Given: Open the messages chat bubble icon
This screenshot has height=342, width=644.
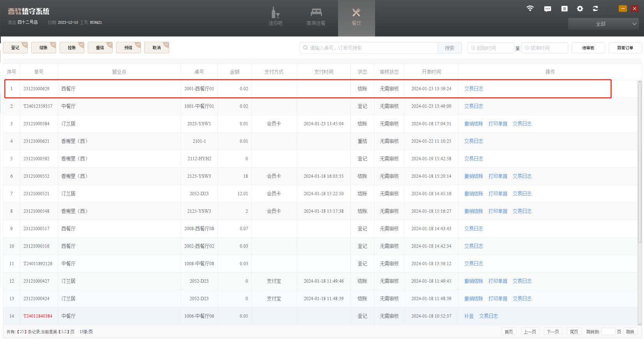Looking at the screenshot, I should [547, 9].
